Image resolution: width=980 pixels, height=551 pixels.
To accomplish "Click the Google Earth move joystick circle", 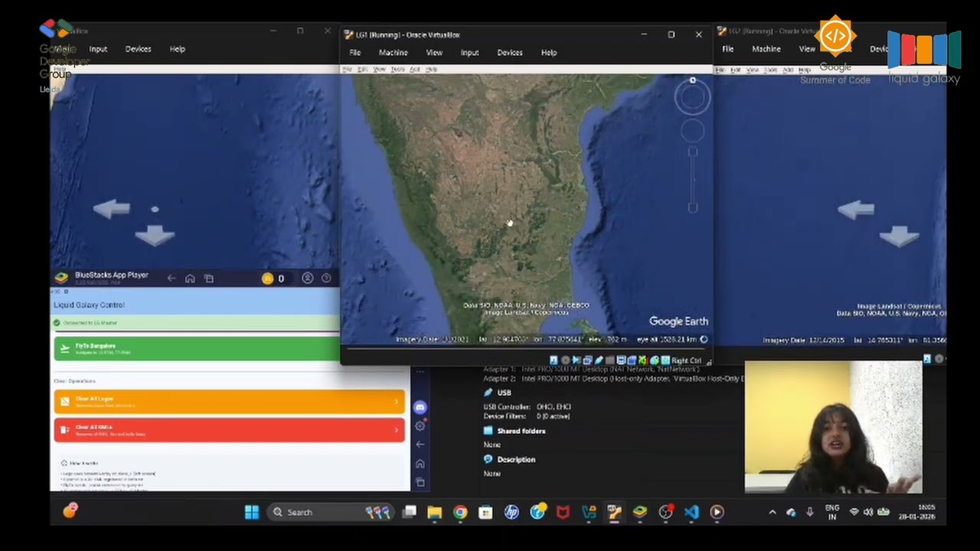I will pyautogui.click(x=692, y=132).
